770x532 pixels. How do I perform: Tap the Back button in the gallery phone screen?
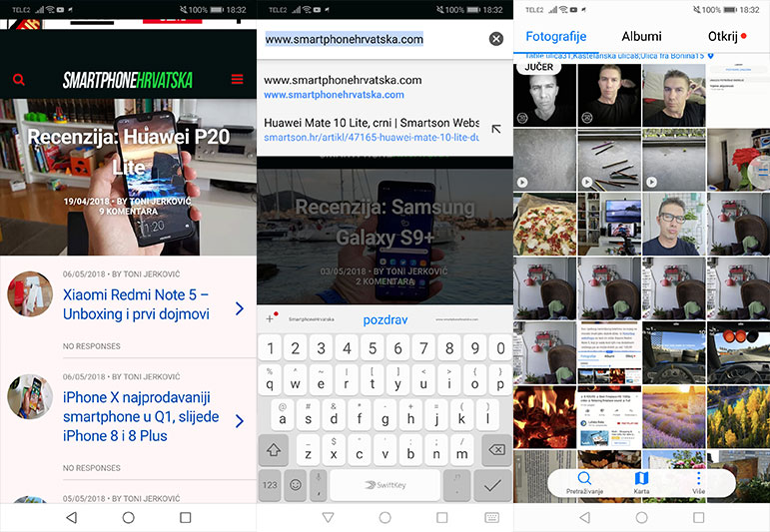[584, 517]
